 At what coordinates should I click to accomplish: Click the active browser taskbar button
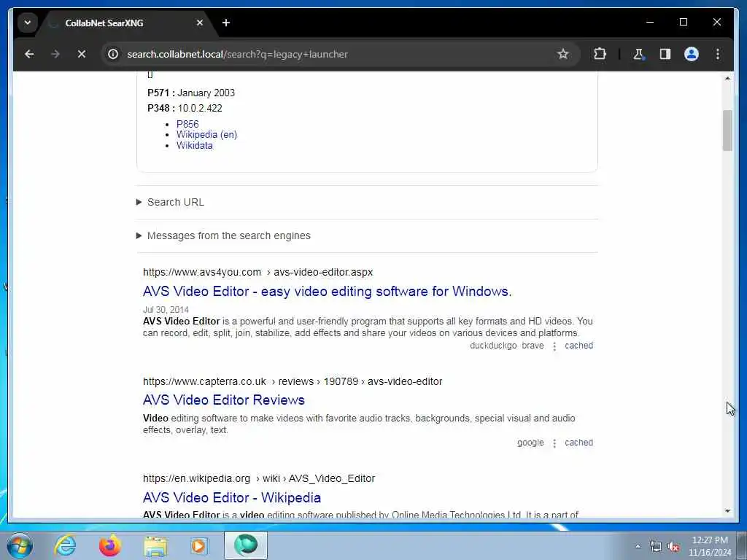click(x=246, y=545)
